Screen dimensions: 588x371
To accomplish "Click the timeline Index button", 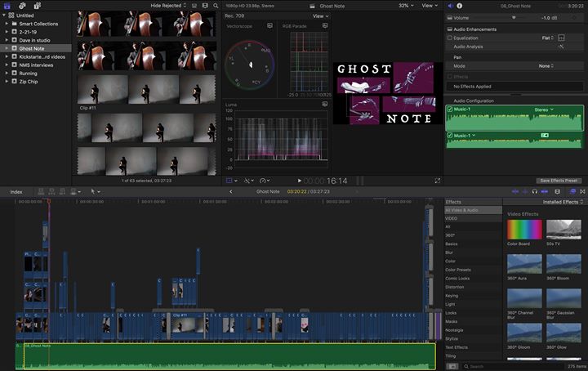I will tap(16, 191).
